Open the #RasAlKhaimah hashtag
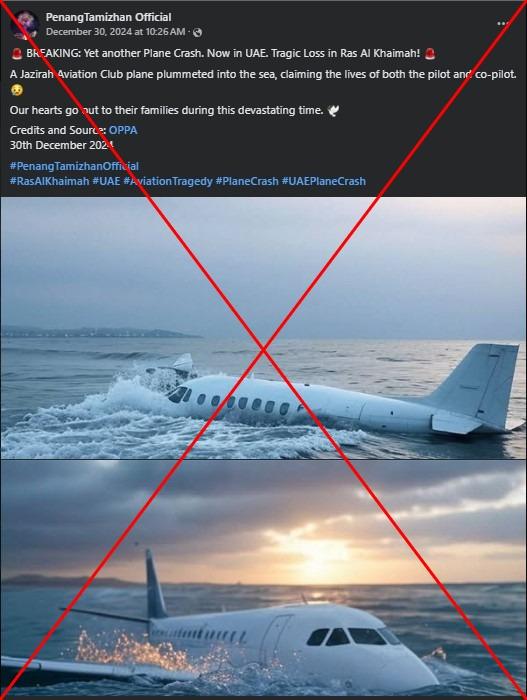The image size is (527, 700). click(x=50, y=181)
